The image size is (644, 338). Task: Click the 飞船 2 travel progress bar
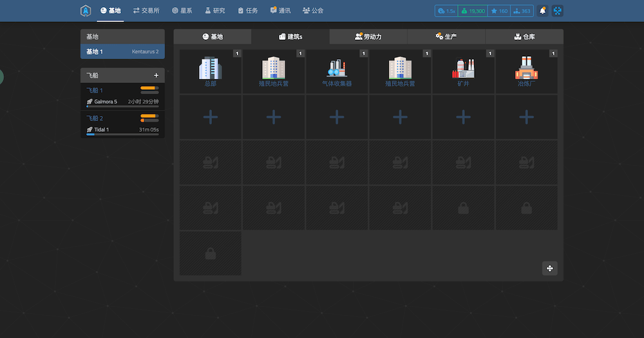click(122, 135)
